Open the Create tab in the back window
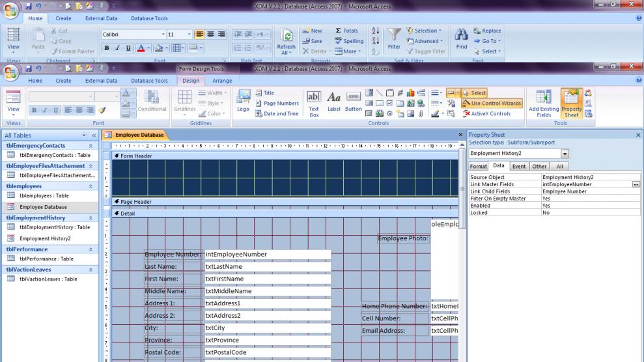 [63, 18]
